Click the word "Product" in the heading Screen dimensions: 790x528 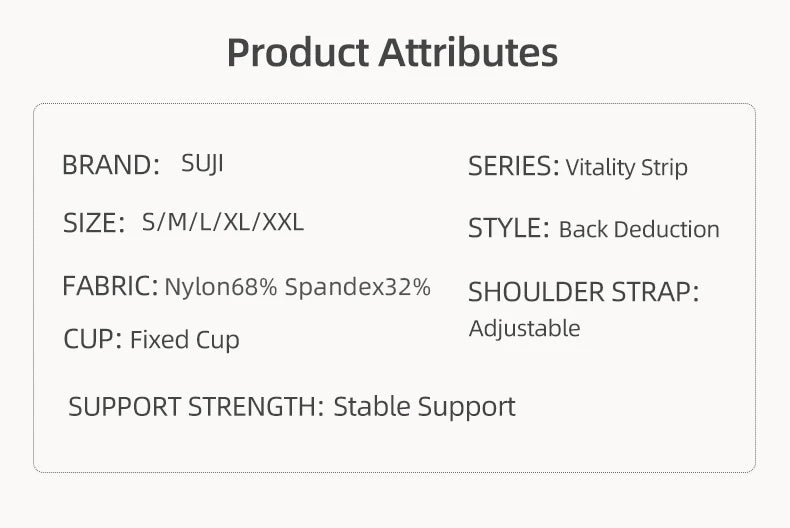296,52
